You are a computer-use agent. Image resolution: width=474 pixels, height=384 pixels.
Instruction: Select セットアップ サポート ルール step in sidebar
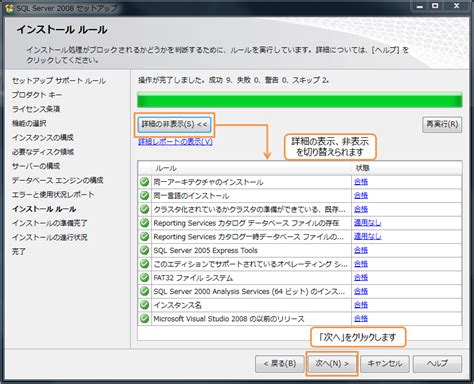pyautogui.click(x=59, y=81)
